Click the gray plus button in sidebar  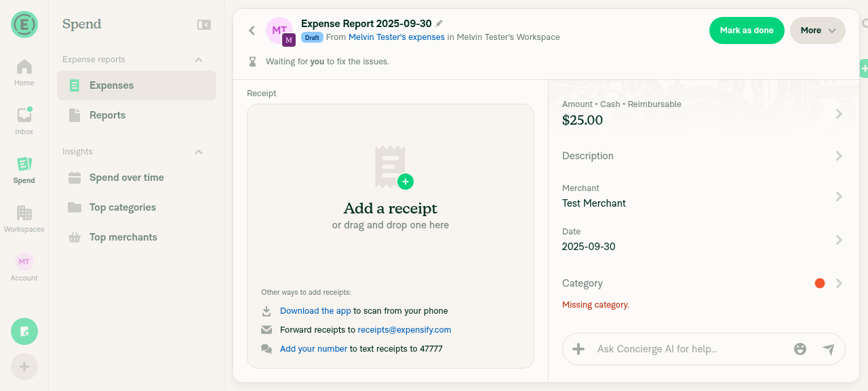pos(24,367)
